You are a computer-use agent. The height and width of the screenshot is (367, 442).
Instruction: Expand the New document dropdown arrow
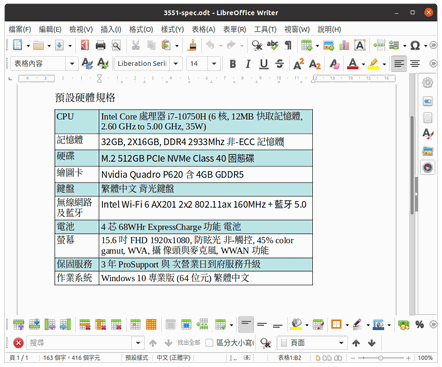point(28,46)
